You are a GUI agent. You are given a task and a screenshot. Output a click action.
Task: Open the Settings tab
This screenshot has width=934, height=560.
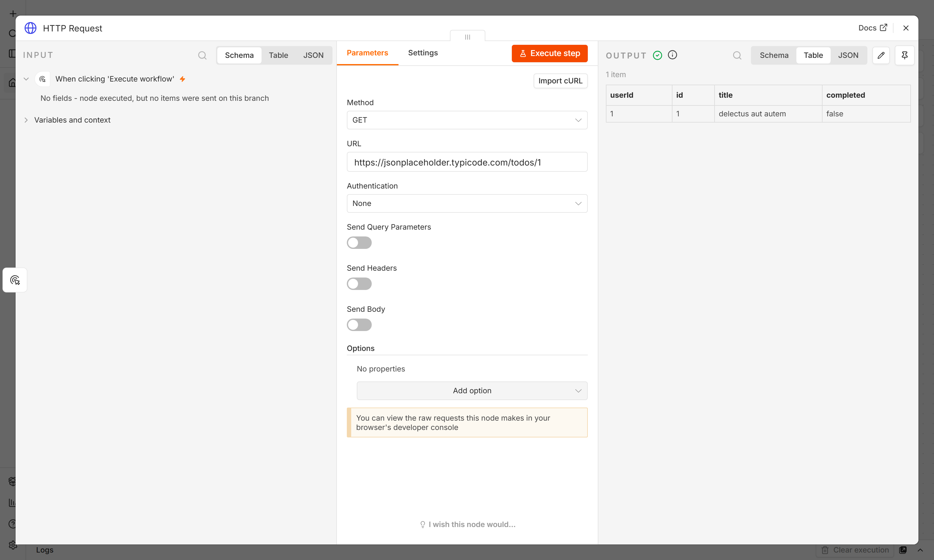click(x=423, y=53)
